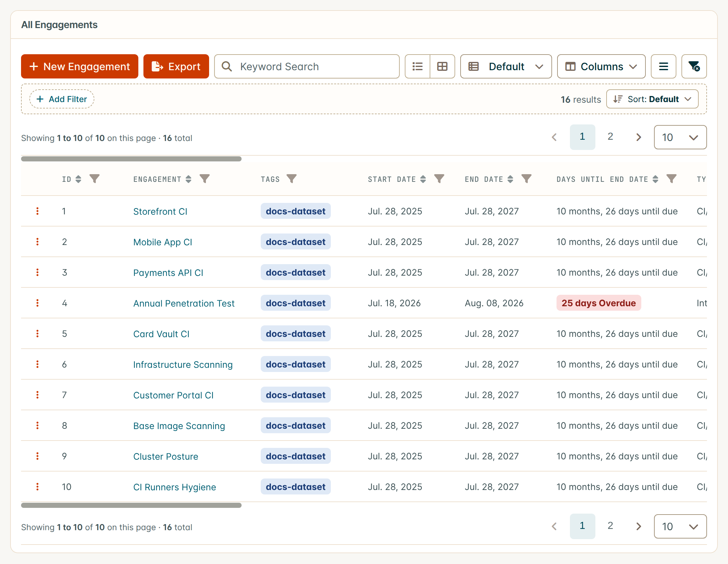Expand the Columns dropdown
728x564 pixels.
[x=601, y=66]
